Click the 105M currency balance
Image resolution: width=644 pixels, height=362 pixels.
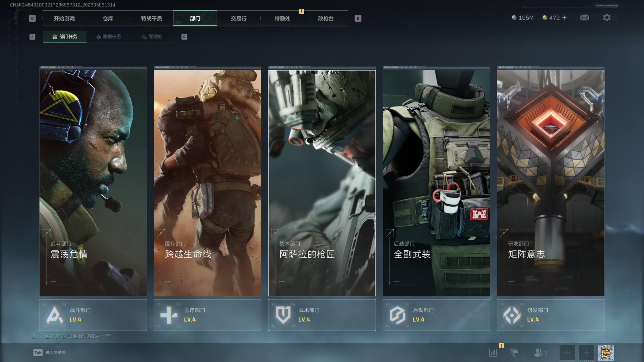pos(526,18)
